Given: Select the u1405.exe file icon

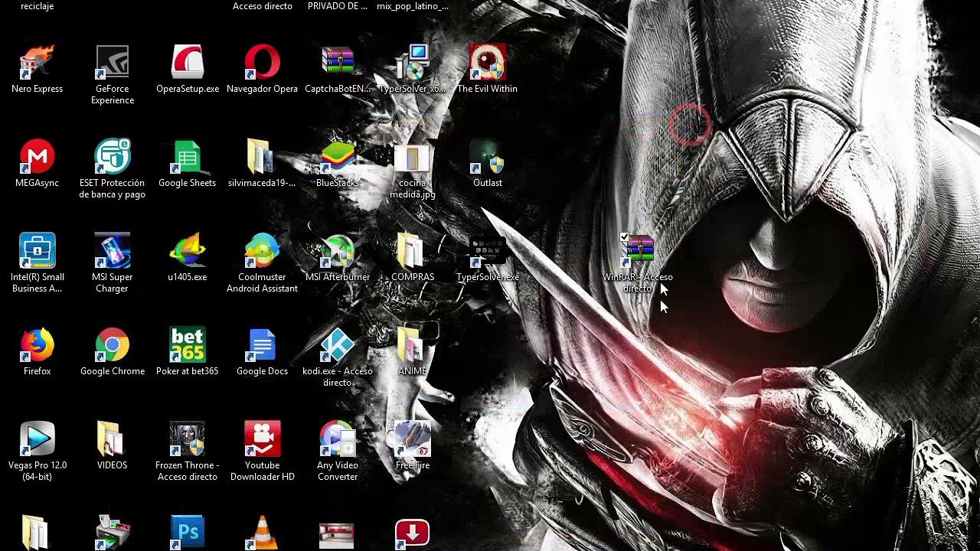Looking at the screenshot, I should (x=187, y=251).
